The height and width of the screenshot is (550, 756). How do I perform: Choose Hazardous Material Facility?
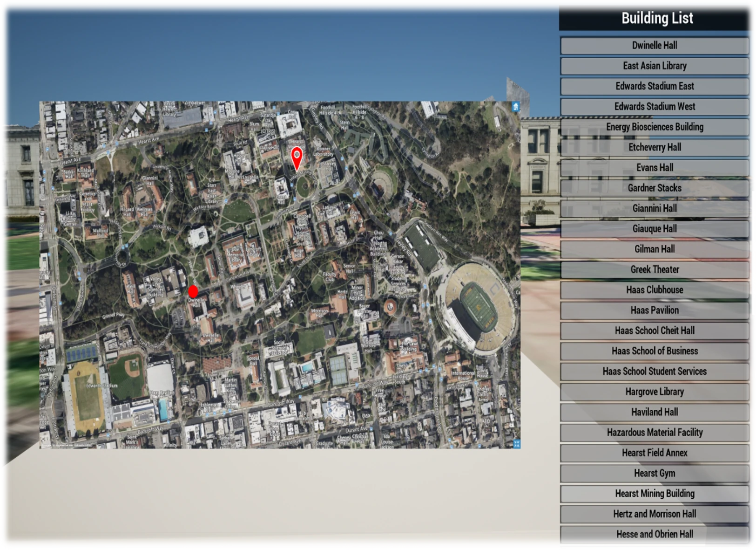tap(654, 433)
